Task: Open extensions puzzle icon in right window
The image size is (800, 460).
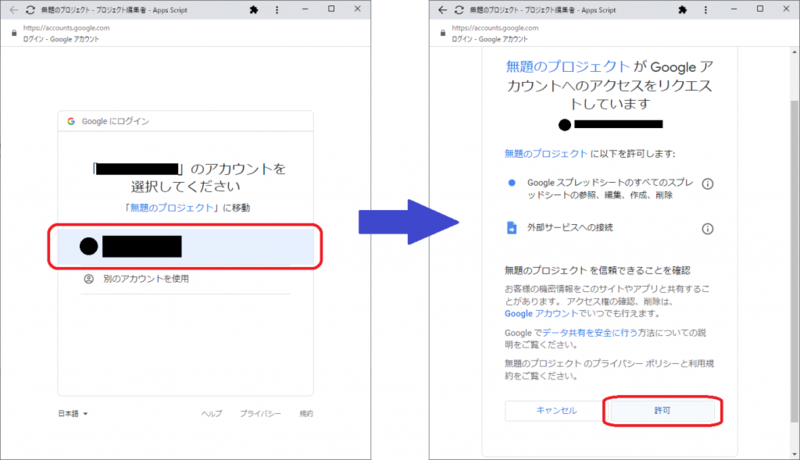Action: pos(682,10)
